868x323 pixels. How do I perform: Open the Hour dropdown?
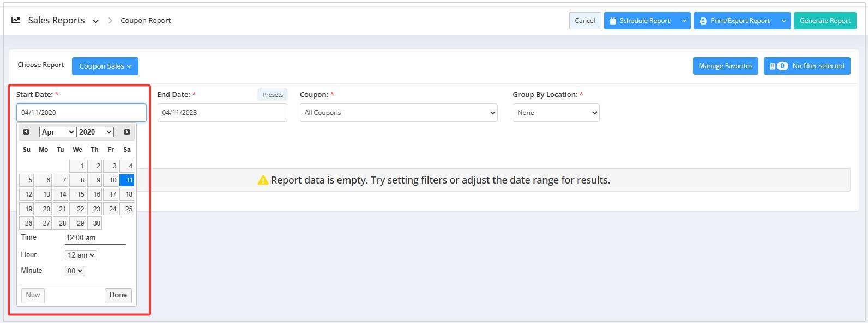coord(81,255)
